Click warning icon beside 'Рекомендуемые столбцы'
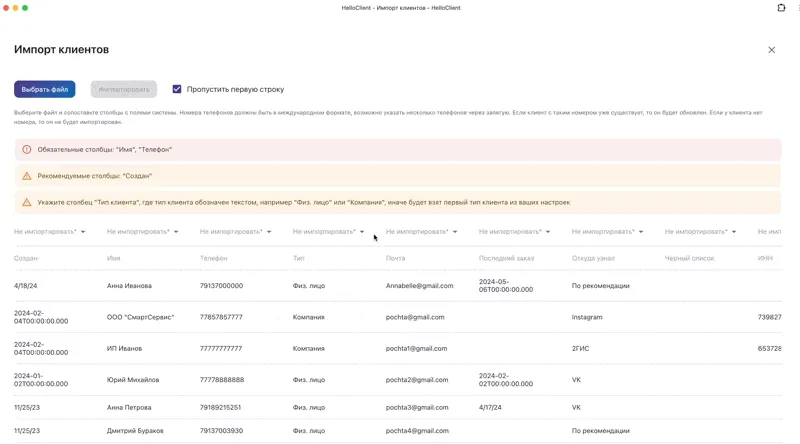Image resolution: width=800 pixels, height=444 pixels. tap(27, 176)
